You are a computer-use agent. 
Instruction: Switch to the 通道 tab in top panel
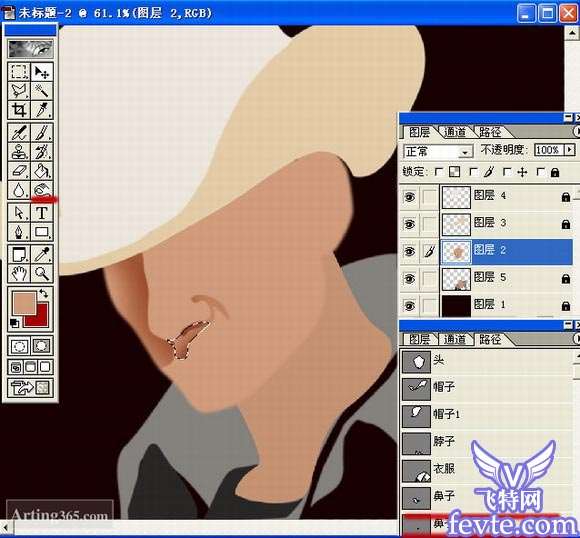click(454, 132)
